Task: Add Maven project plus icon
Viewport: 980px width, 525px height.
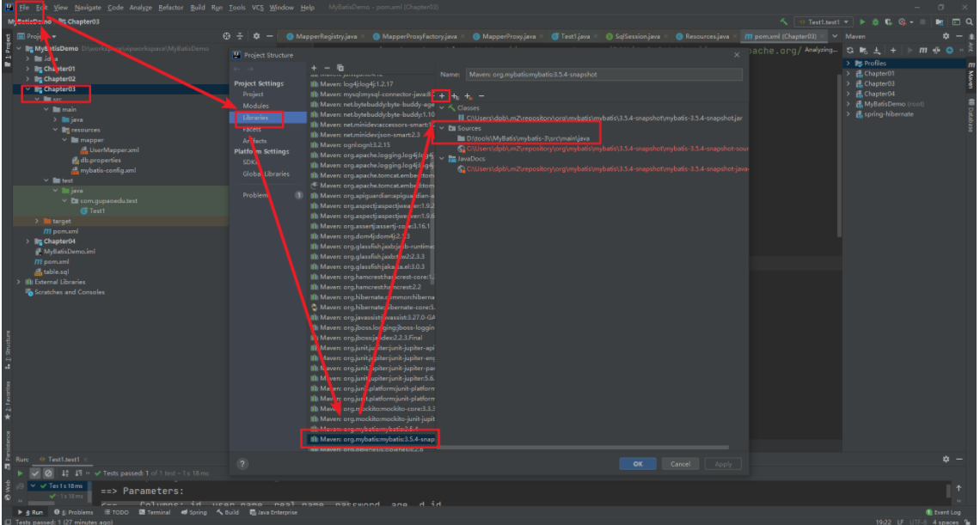Action: [x=893, y=50]
